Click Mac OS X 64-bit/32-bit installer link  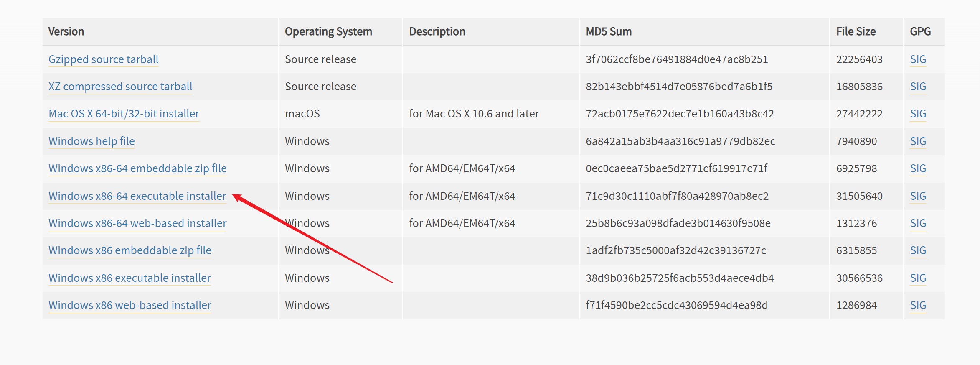point(124,114)
